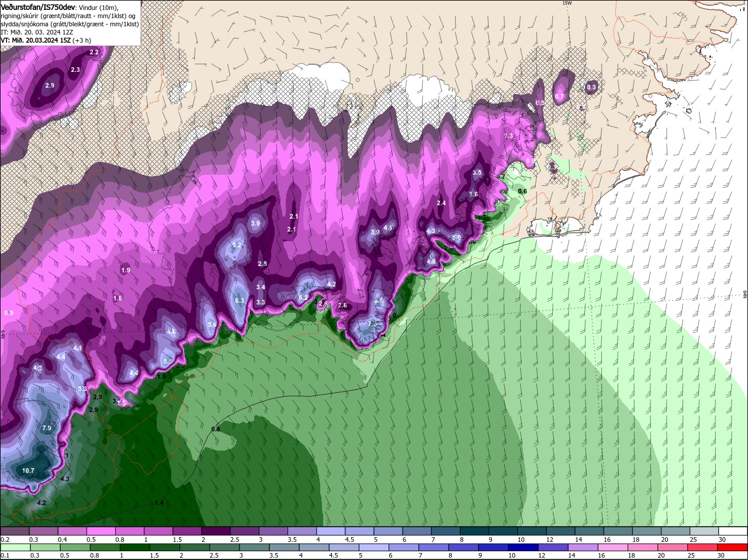Click the 3.4 value above 3.3

(x=261, y=287)
